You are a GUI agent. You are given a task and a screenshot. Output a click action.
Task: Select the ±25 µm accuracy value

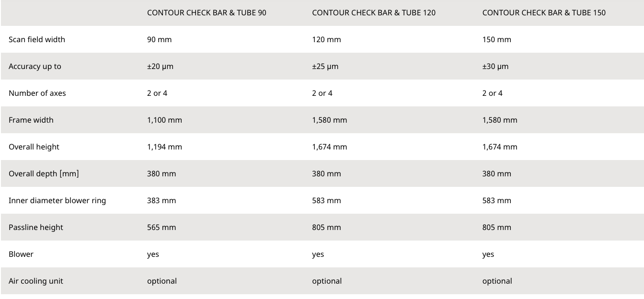(x=325, y=67)
